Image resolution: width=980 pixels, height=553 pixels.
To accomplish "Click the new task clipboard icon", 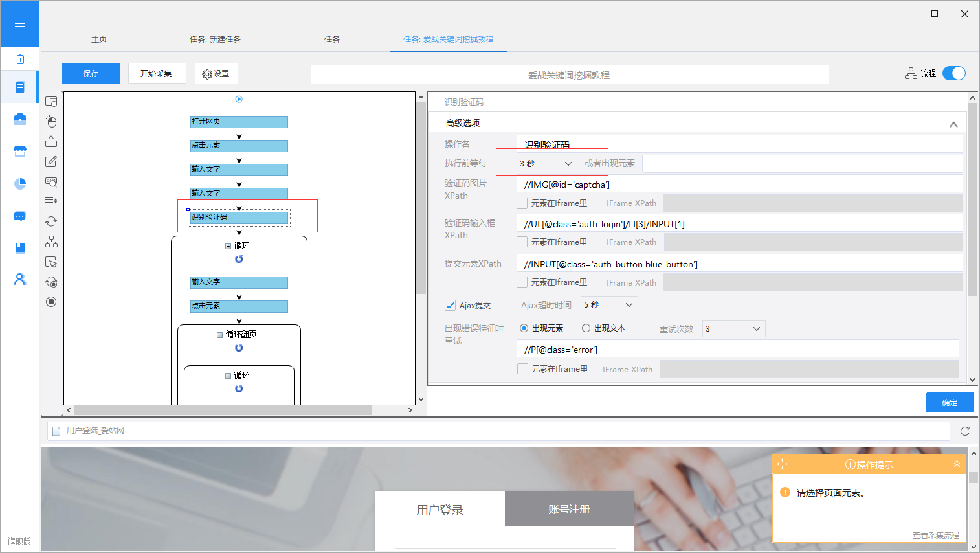I will click(20, 60).
